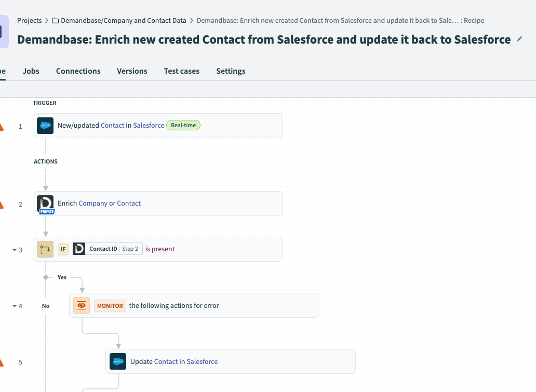Collapse step 4 monitor block arrow

point(14,306)
